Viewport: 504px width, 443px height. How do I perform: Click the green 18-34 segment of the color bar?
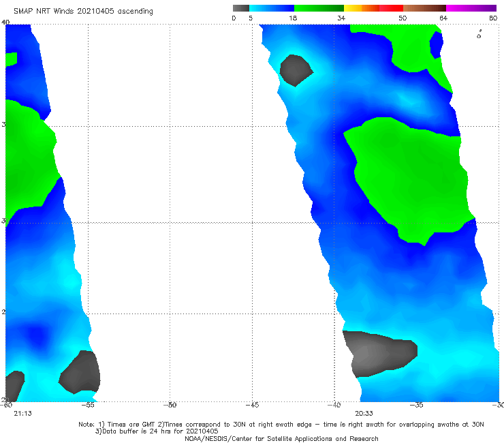(x=319, y=8)
